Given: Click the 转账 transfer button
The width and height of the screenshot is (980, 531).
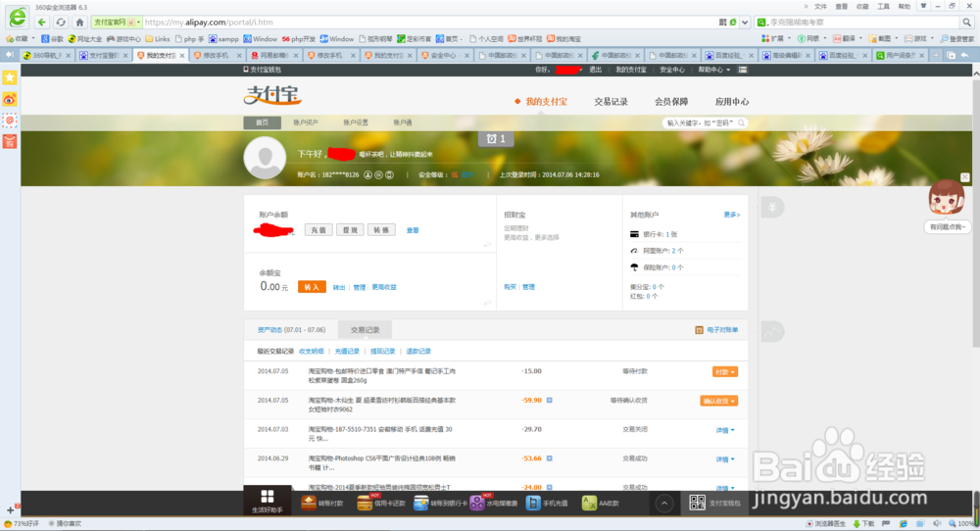Looking at the screenshot, I should coord(381,230).
